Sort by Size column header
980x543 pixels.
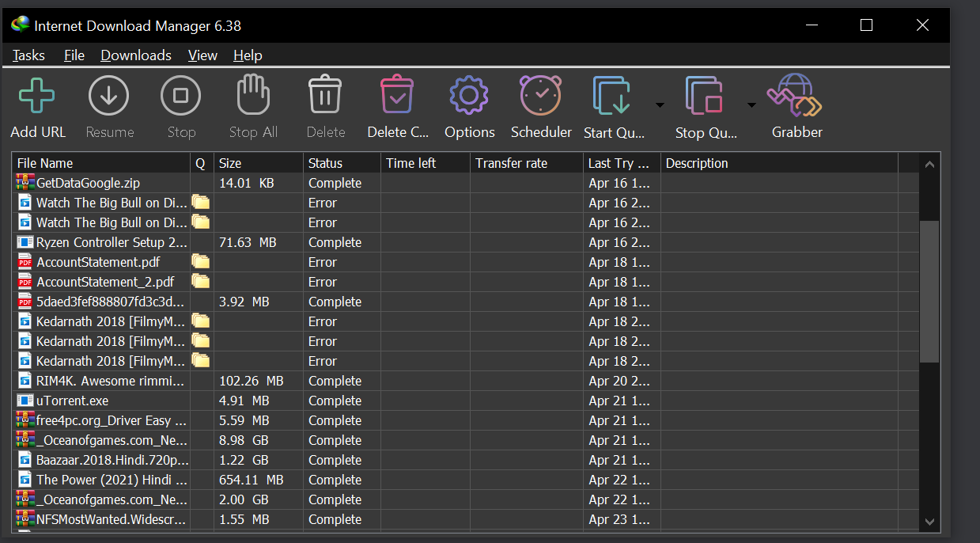[x=259, y=163]
